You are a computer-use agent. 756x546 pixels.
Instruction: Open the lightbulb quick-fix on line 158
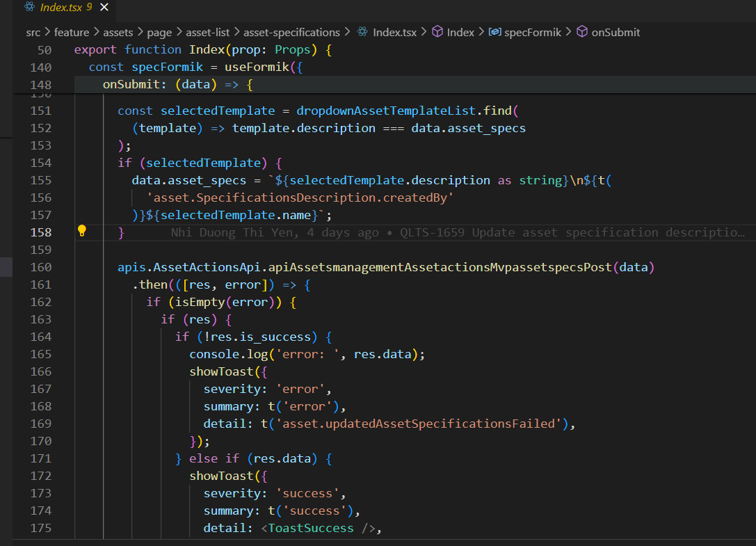(x=82, y=231)
